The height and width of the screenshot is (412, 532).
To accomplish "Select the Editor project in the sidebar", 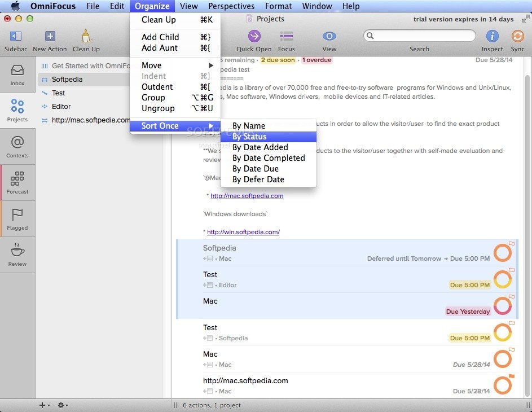I will click(x=84, y=107).
